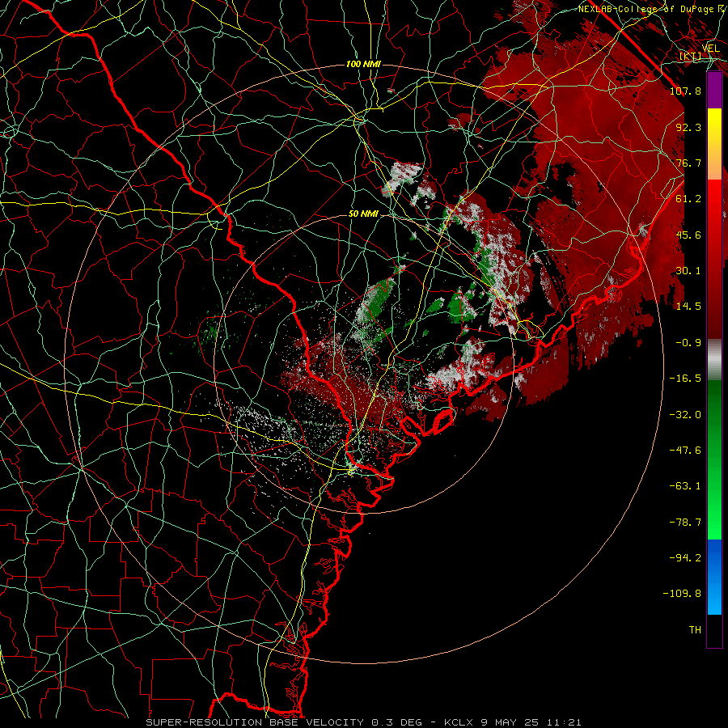Select the 30.1 velocity legend value
The height and width of the screenshot is (728, 728).
click(x=688, y=271)
